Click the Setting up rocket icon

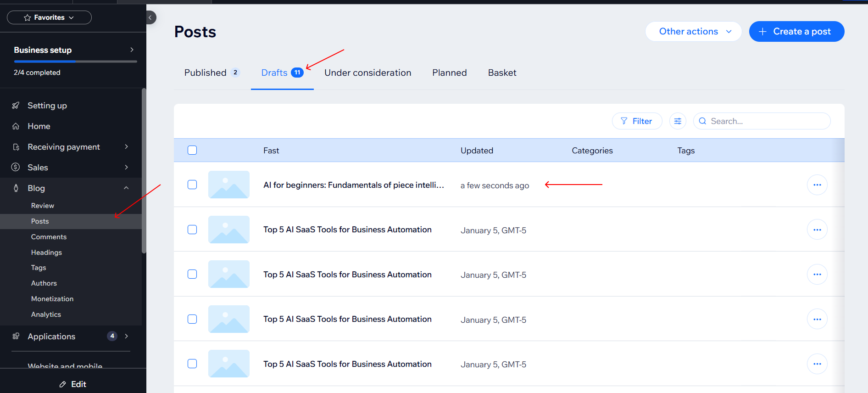tap(16, 106)
